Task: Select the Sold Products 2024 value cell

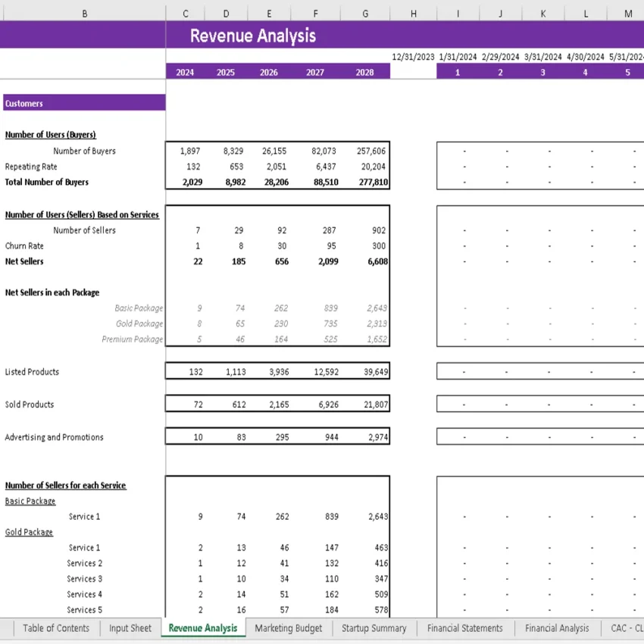Action: point(184,404)
